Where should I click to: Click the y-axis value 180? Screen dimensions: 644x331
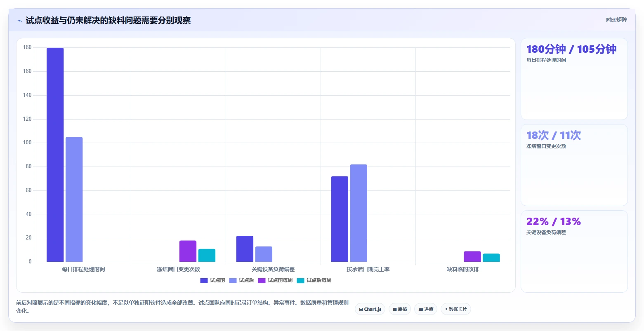tap(27, 47)
